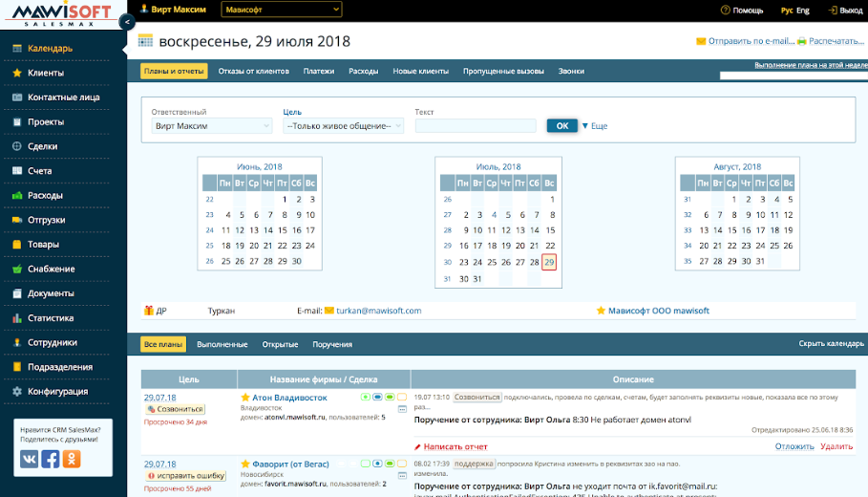Click the Shipments (Отгрузки) truck icon
Screen dimensions: 868x497
17,220
